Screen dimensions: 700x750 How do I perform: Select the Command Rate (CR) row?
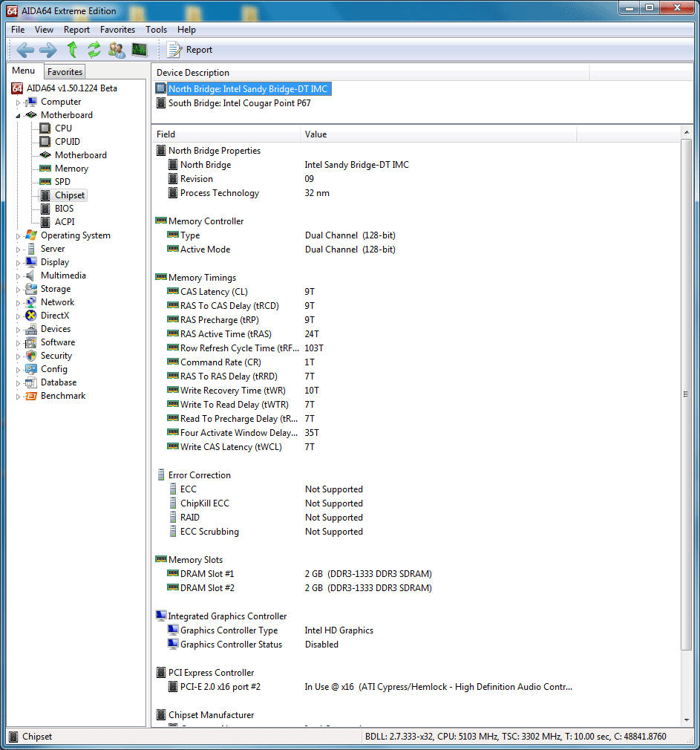pyautogui.click(x=416, y=362)
